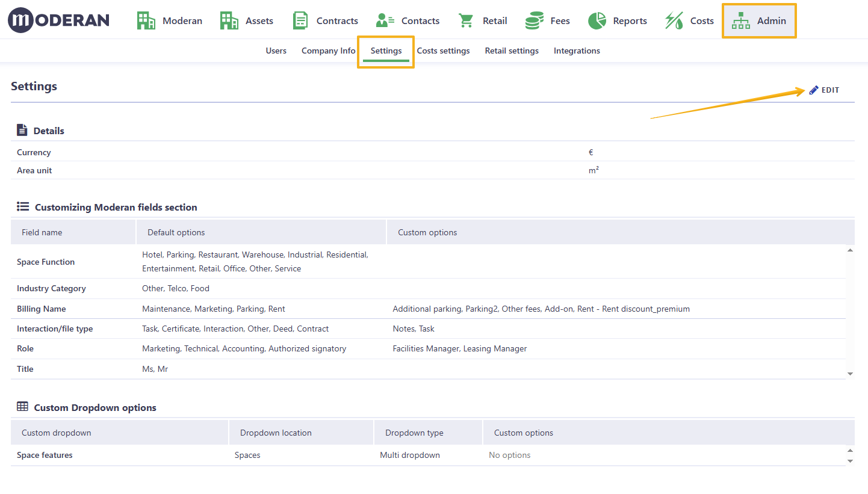
Task: Open the Contacts menu label
Action: point(420,20)
